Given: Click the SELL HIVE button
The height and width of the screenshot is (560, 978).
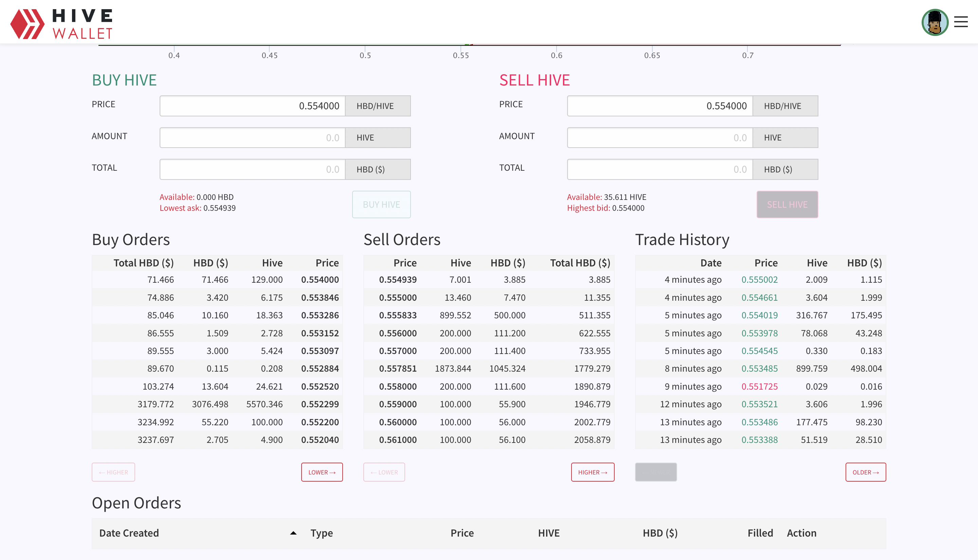Looking at the screenshot, I should coord(787,205).
